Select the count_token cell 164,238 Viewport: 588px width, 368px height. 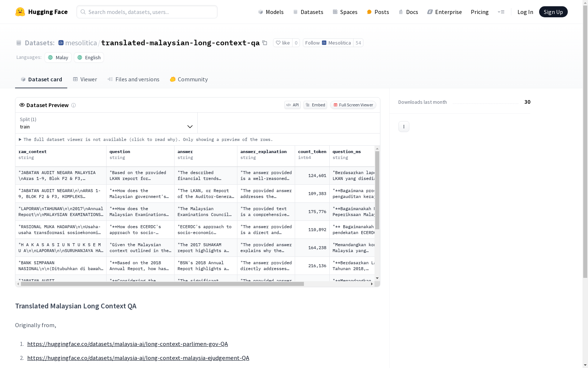tap(312, 248)
